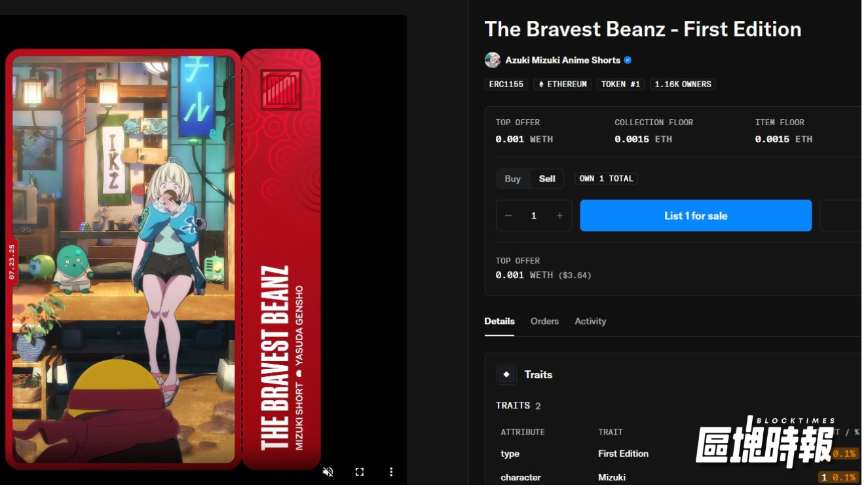Unmute the NFT video sound
The width and height of the screenshot is (868, 489).
click(328, 472)
